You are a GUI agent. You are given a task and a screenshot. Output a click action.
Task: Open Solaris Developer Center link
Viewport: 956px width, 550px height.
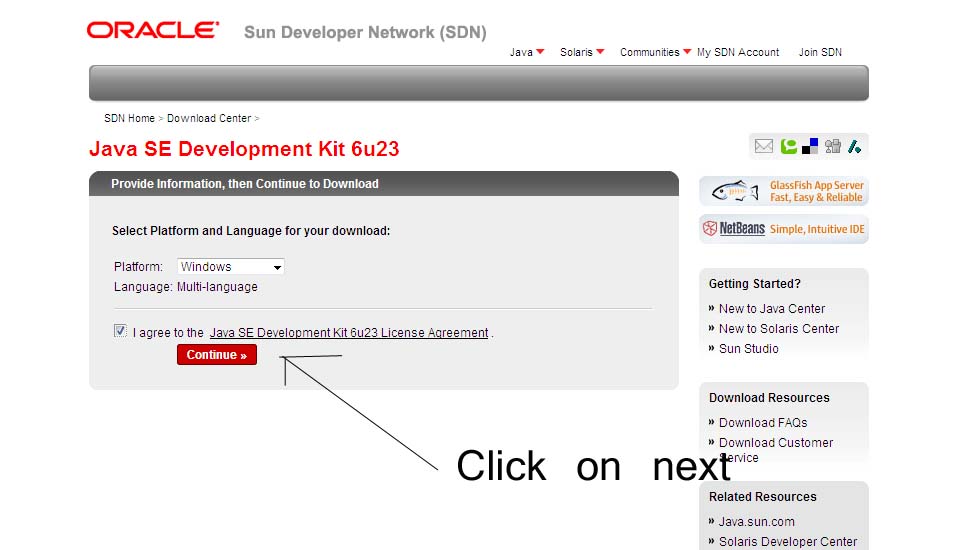point(788,541)
